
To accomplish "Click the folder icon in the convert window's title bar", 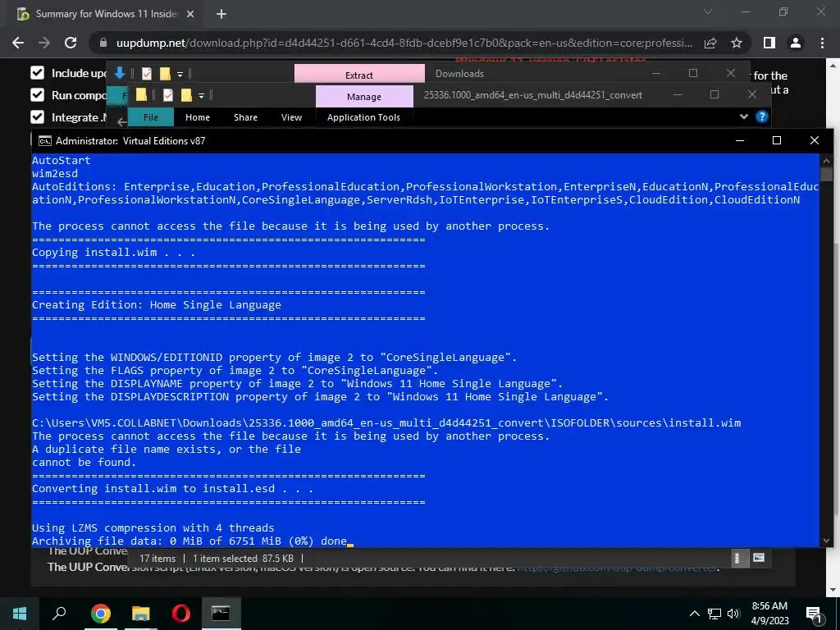I will [141, 95].
